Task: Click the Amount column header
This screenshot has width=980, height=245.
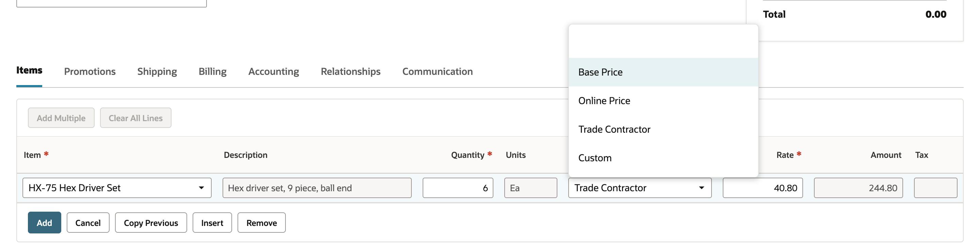Action: (x=886, y=155)
